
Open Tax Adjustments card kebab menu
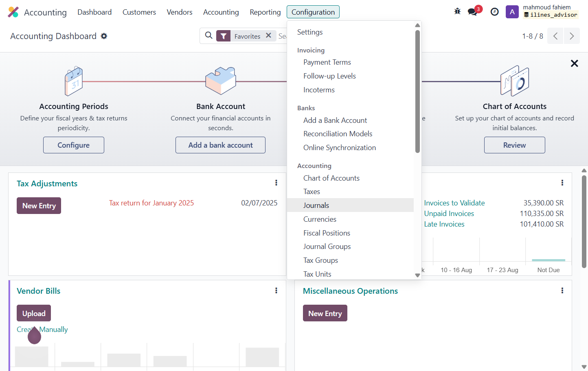coord(276,183)
